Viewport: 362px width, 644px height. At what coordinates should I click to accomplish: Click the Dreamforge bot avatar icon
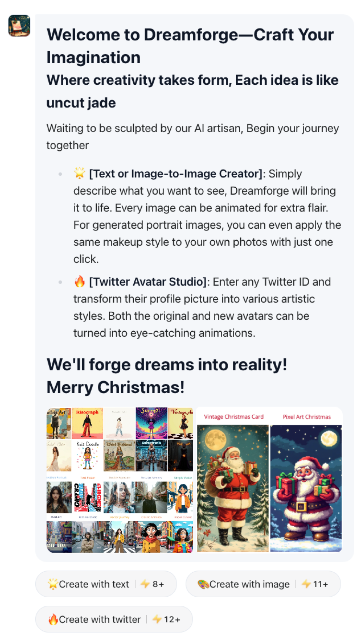click(x=19, y=26)
